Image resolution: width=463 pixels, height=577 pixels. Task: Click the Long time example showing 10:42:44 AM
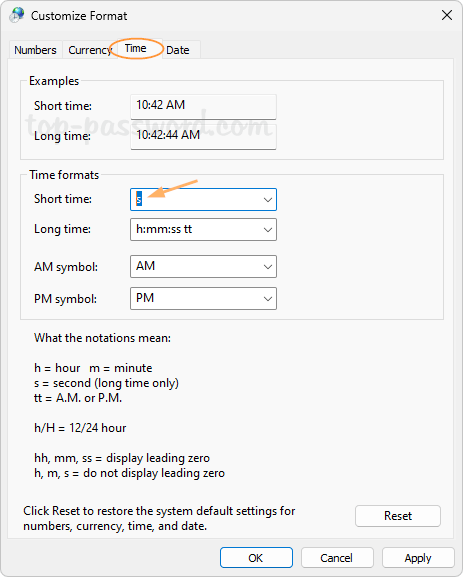pyautogui.click(x=203, y=136)
